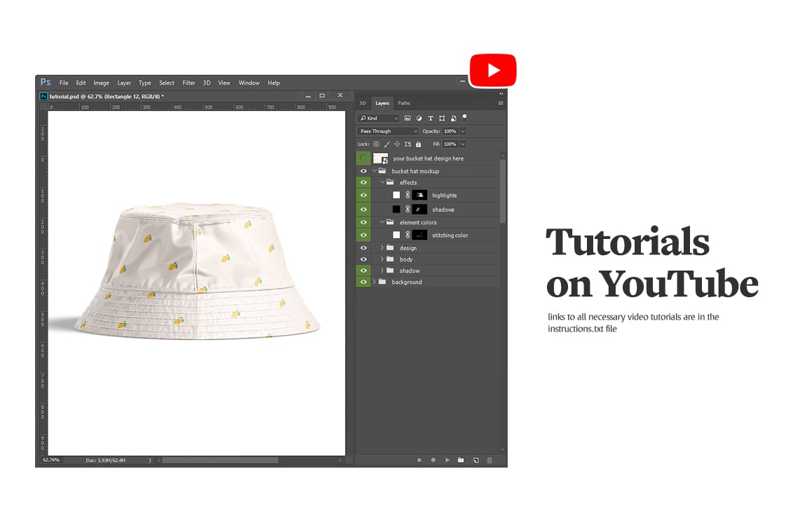Viewport: 798px width, 532px height.
Task: Hide the background group
Action: point(363,282)
